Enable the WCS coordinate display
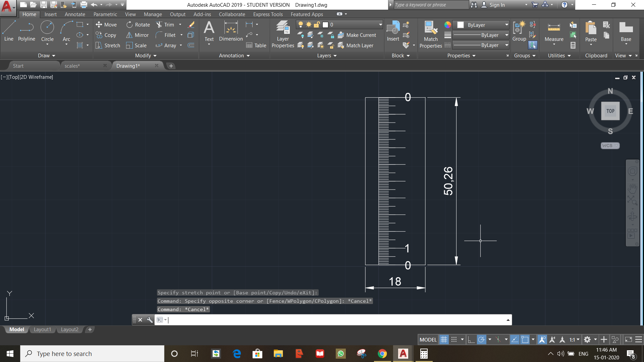Viewport: 644px width, 362px height. (609, 145)
